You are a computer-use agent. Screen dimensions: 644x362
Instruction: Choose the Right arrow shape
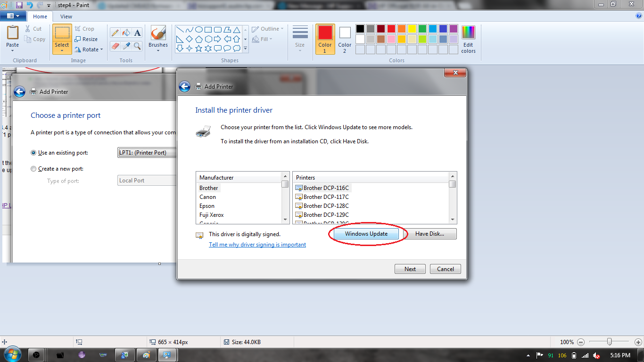click(217, 39)
